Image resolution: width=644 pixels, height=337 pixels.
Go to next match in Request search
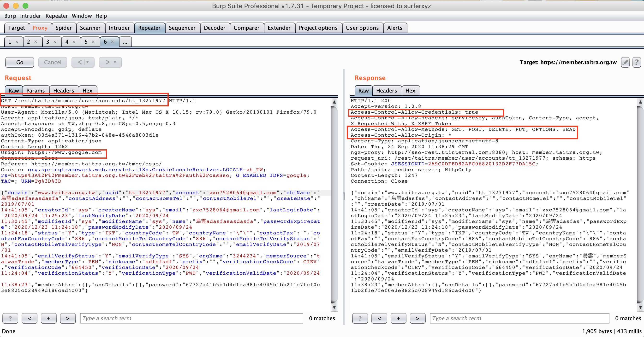[x=68, y=318]
